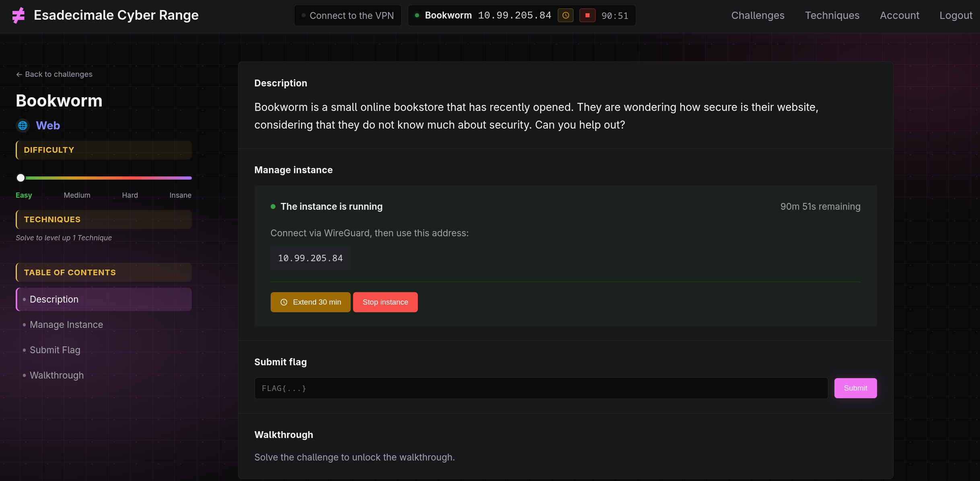Click Connect via WireGuard instruction text
Screen dimensions: 980x481
(x=369, y=233)
